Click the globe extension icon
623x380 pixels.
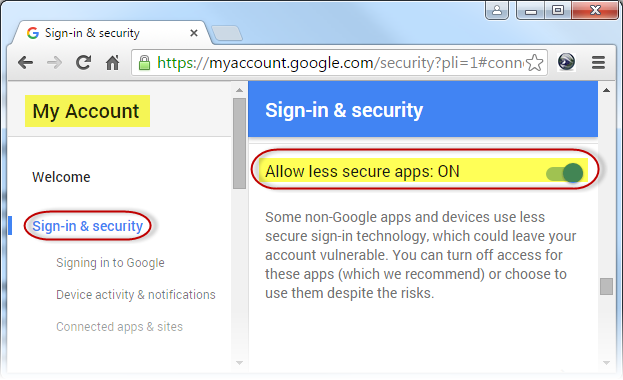pyautogui.click(x=566, y=62)
